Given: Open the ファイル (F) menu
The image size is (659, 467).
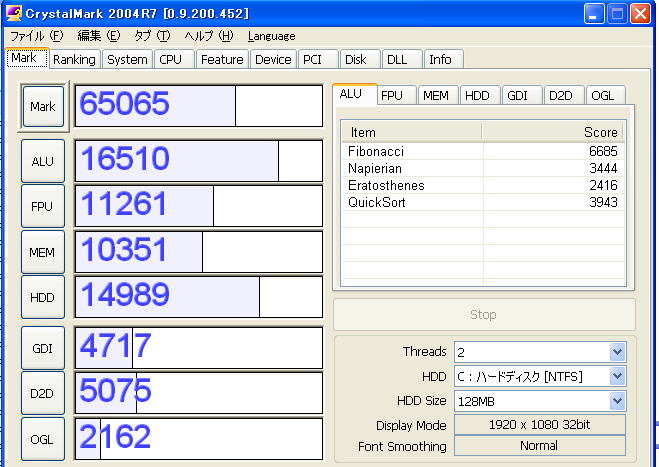Looking at the screenshot, I should click(37, 36).
